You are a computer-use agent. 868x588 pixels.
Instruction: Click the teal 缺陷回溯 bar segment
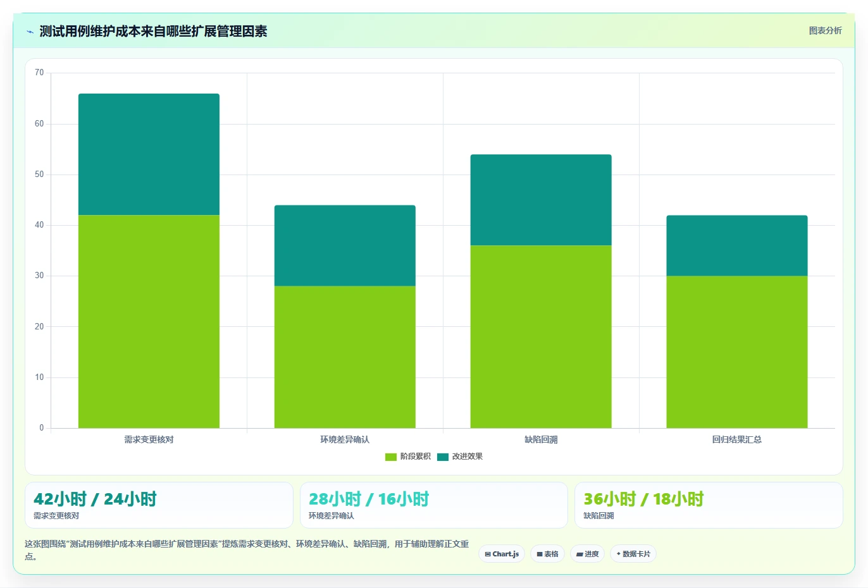pyautogui.click(x=541, y=200)
